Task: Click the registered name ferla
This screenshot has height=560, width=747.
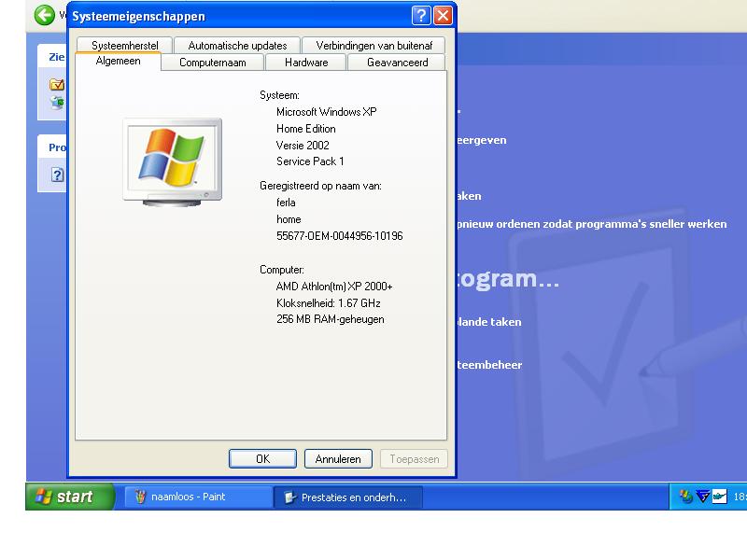Action: (286, 203)
